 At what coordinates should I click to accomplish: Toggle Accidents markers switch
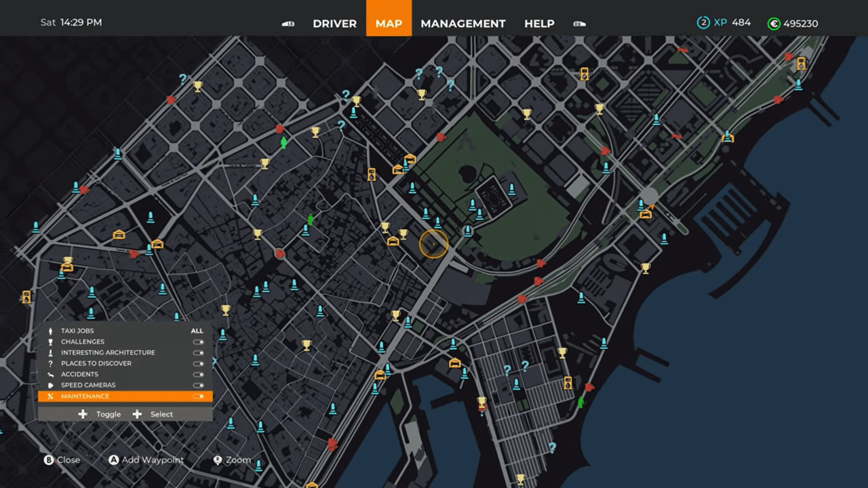pyautogui.click(x=198, y=374)
